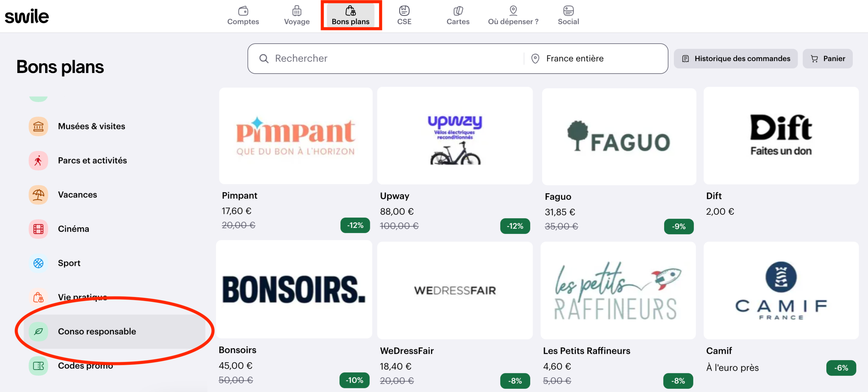
Task: Click the Swile logo
Action: pyautogui.click(x=27, y=16)
